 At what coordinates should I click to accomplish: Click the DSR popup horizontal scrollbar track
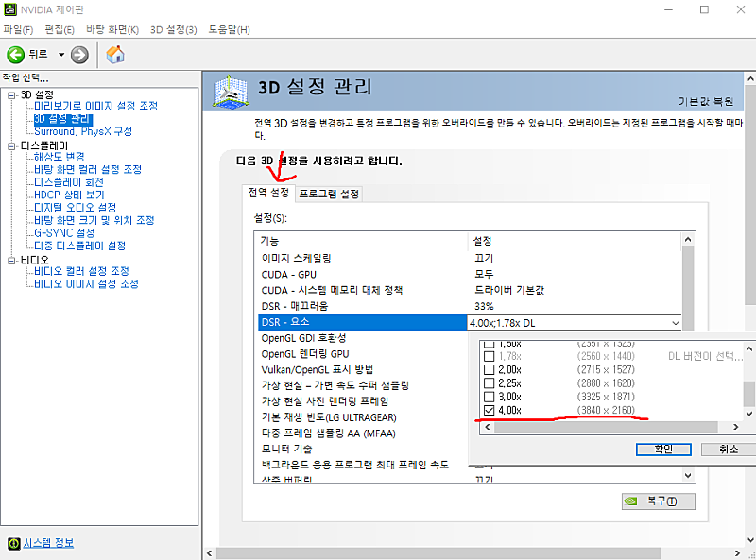[x=606, y=427]
